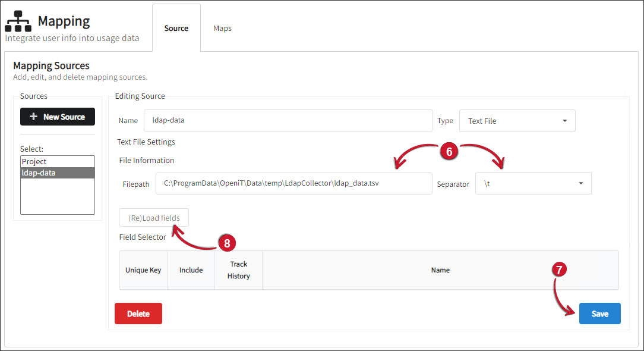Image resolution: width=644 pixels, height=351 pixels.
Task: Select ldap-data in the Sources list
Action: pyautogui.click(x=57, y=173)
